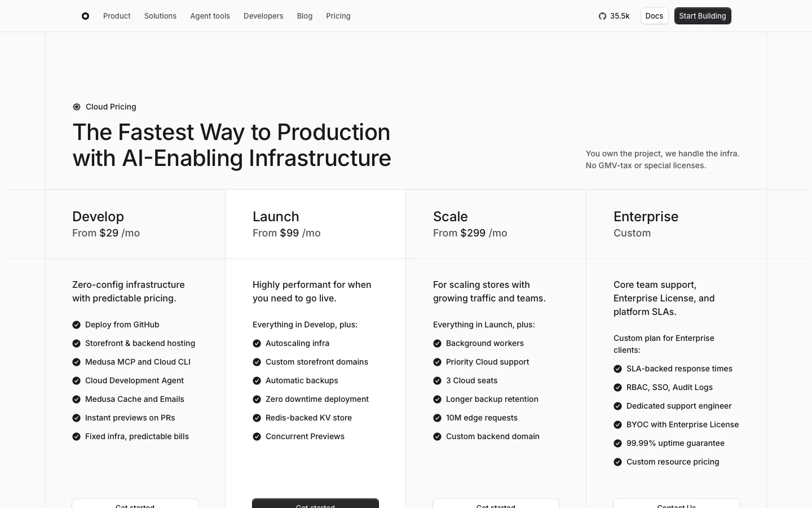The image size is (812, 508).
Task: Open the Agent tools menu
Action: point(210,16)
